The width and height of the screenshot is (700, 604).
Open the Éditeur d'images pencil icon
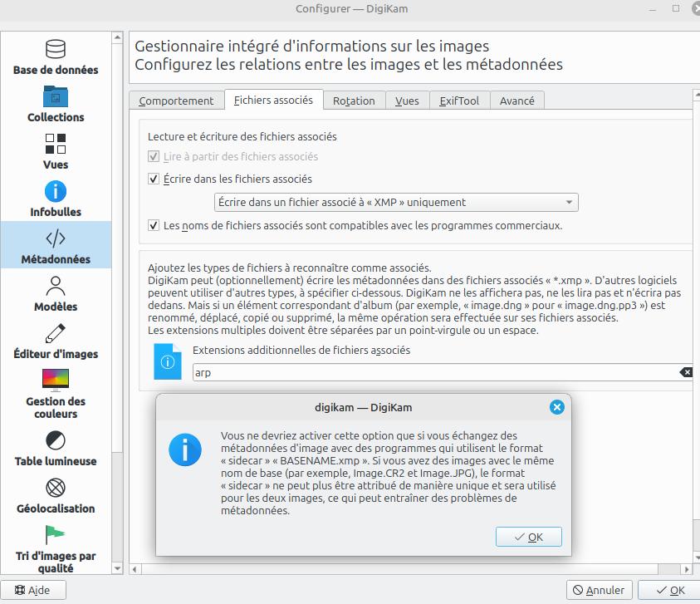pos(56,333)
